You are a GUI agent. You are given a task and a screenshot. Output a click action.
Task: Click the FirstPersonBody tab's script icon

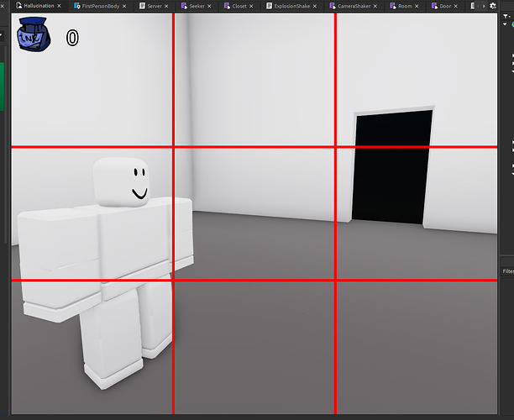coord(77,6)
